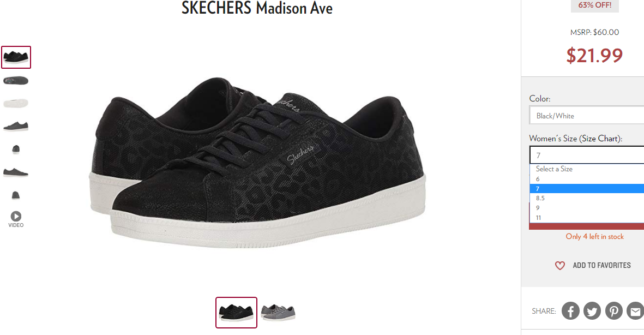This screenshot has height=335, width=644.
Task: Open the Color dropdown showing Black/White
Action: (587, 116)
